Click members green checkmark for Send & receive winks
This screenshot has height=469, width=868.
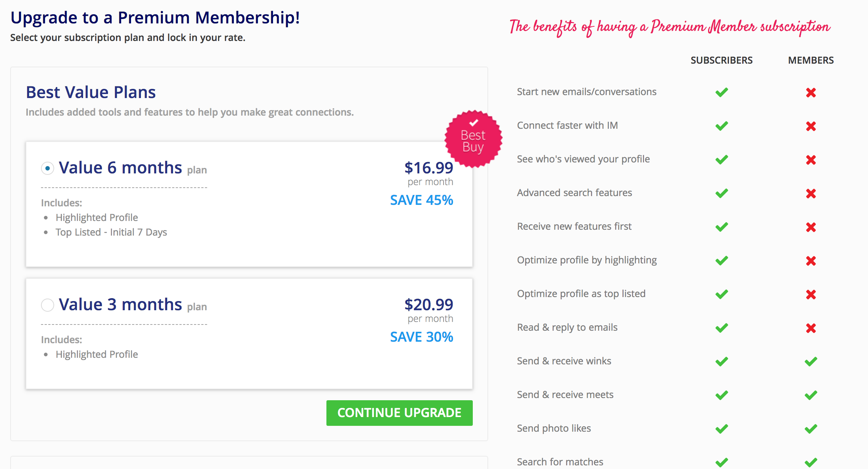click(811, 361)
